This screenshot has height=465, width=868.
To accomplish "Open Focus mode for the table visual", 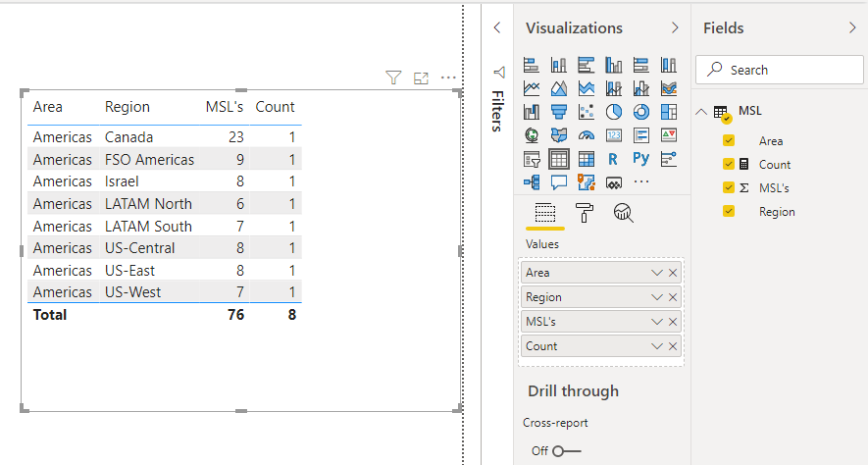I will tap(422, 78).
